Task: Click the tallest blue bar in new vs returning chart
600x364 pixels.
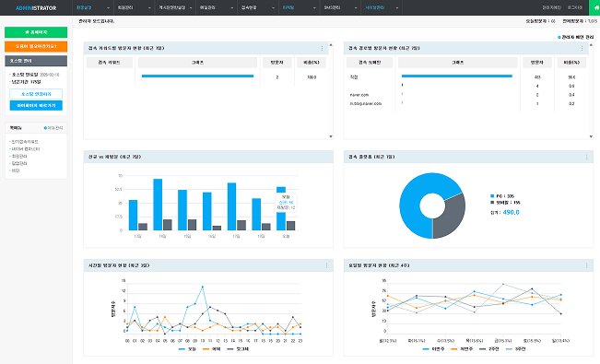Action: (158, 205)
